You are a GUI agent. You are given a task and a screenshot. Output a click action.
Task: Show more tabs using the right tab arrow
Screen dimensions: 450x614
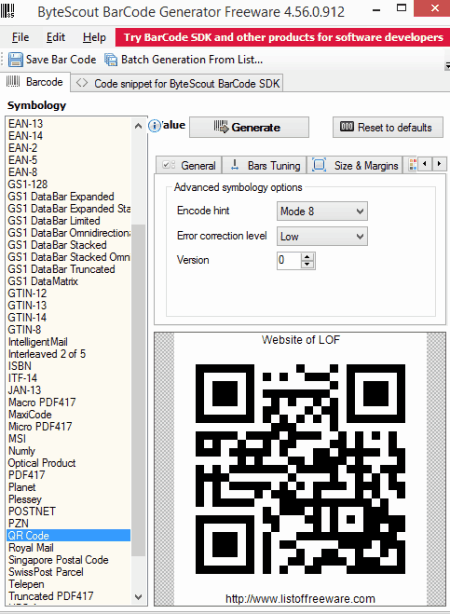tap(439, 164)
